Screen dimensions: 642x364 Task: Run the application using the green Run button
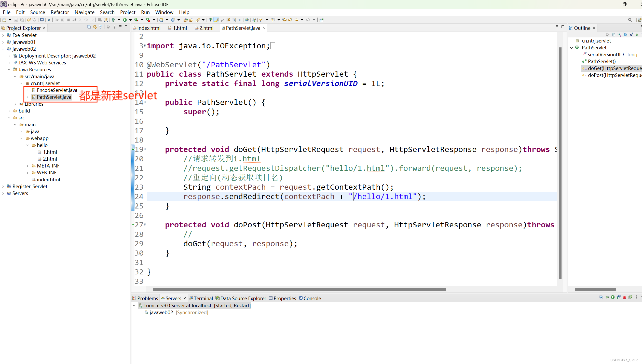[125, 20]
